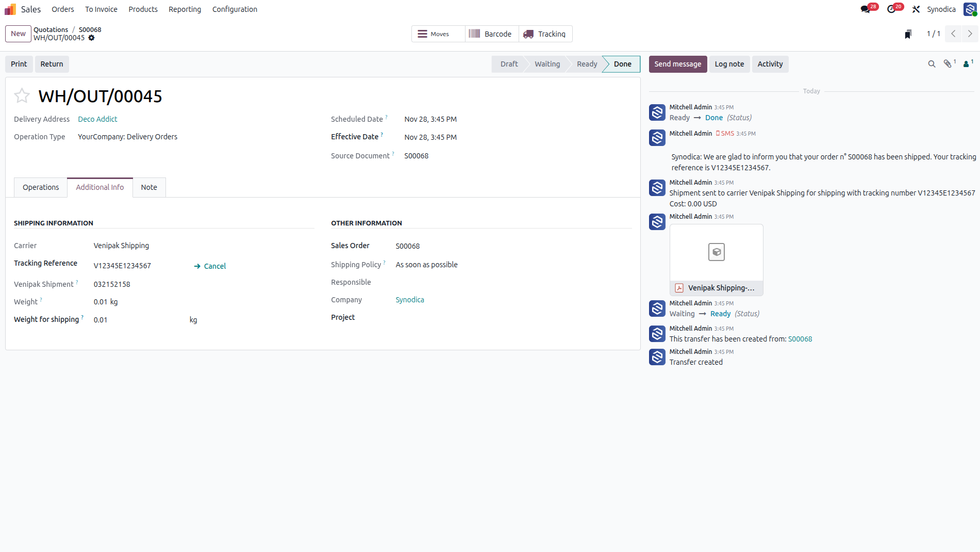This screenshot has width=980, height=552.
Task: Open the gear actions menu next to WH/OUT/00045
Action: [x=91, y=38]
